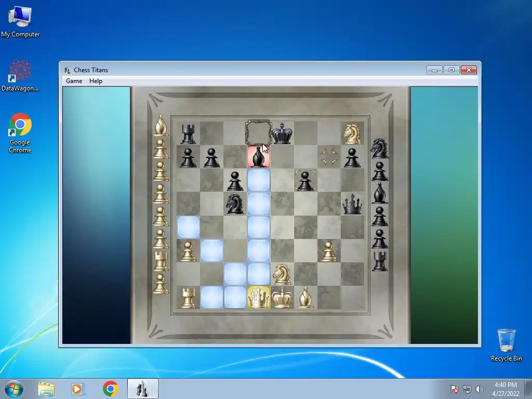The image size is (532, 399).
Task: Click the network icon in the system tray
Action: click(x=467, y=389)
